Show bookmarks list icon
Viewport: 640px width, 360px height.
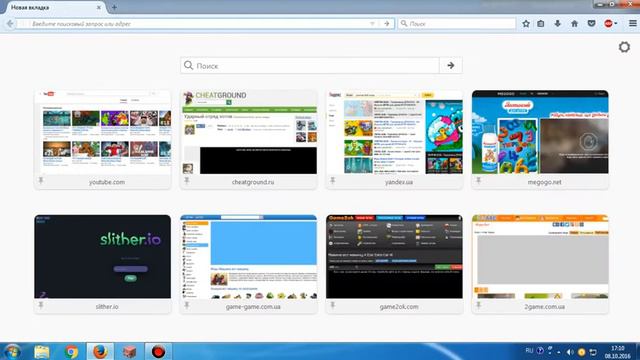[x=541, y=24]
